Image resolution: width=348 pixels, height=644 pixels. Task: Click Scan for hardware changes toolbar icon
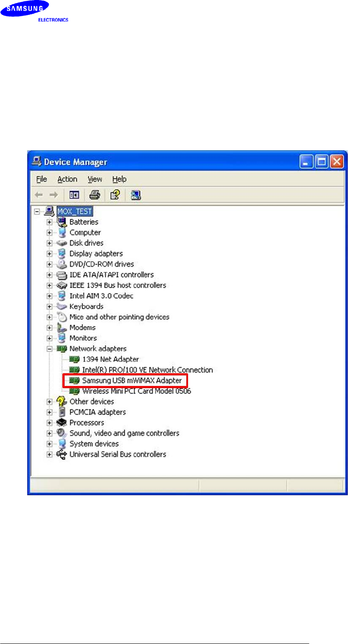click(135, 195)
